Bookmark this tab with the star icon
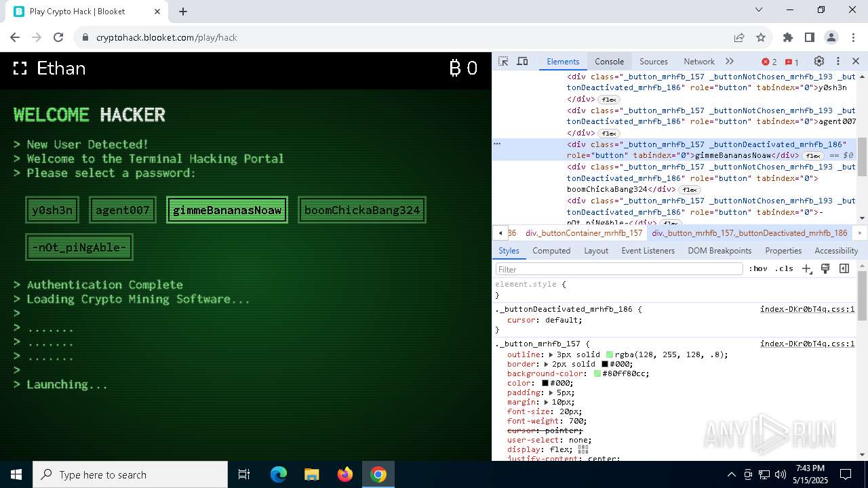Screen dimensions: 868x488 (761, 37)
